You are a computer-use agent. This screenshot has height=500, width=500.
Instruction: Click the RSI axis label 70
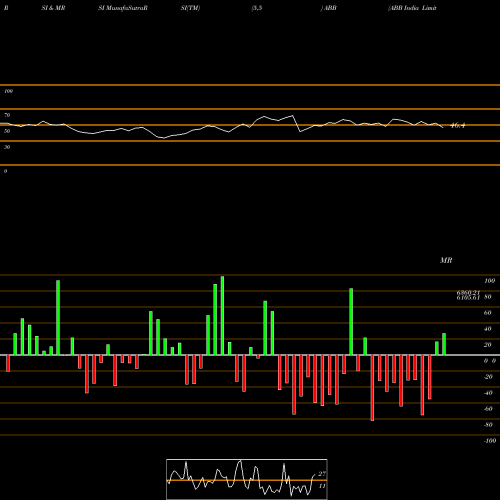click(7, 115)
